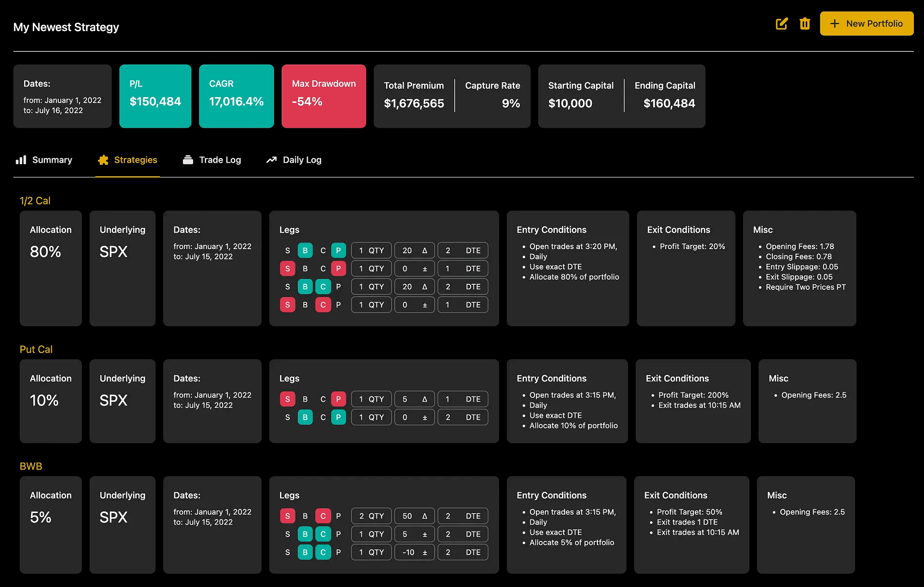Click the New Portfolio button
This screenshot has width=924, height=587.
click(866, 24)
